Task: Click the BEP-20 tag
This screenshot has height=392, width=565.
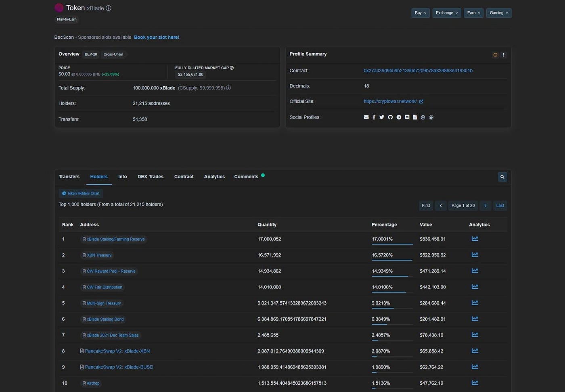Action: click(91, 54)
